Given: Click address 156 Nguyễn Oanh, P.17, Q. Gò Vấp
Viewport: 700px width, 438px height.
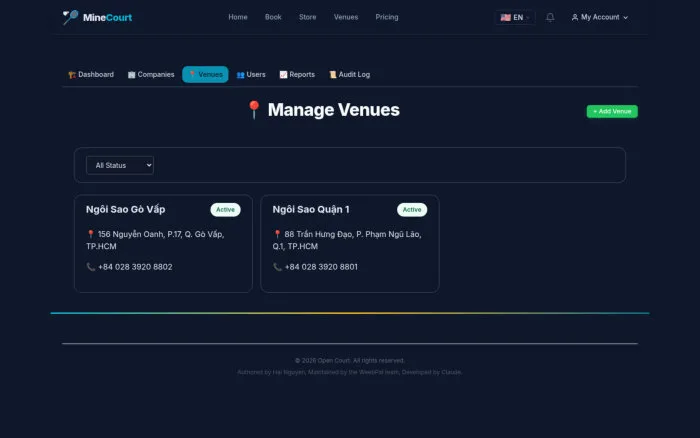Looking at the screenshot, I should (x=155, y=240).
